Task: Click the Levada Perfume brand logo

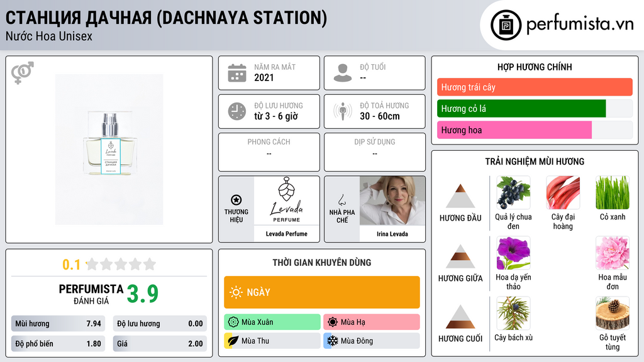Action: pyautogui.click(x=287, y=200)
